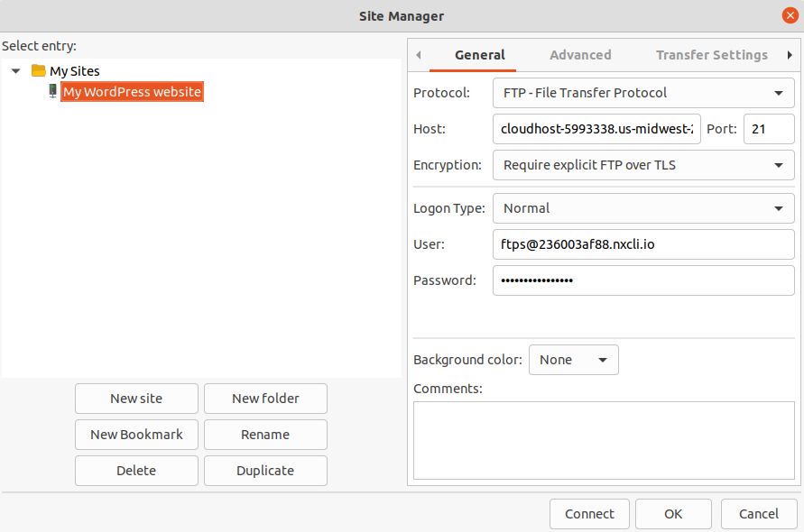The width and height of the screenshot is (804, 532).
Task: Add a New Bookmark
Action: (136, 435)
